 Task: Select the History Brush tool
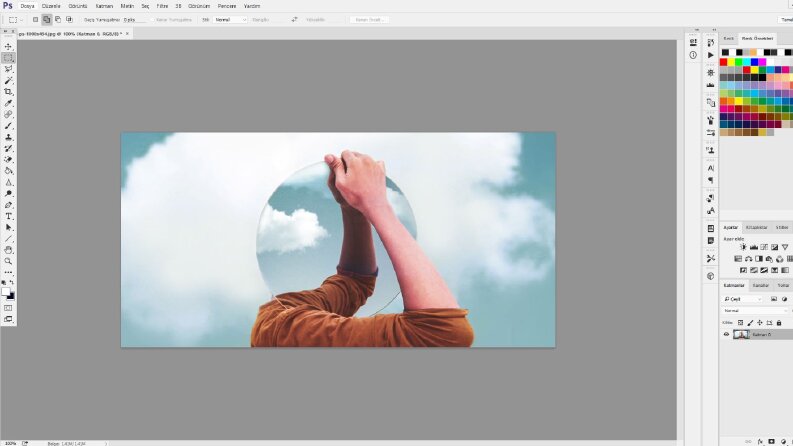pyautogui.click(x=8, y=148)
